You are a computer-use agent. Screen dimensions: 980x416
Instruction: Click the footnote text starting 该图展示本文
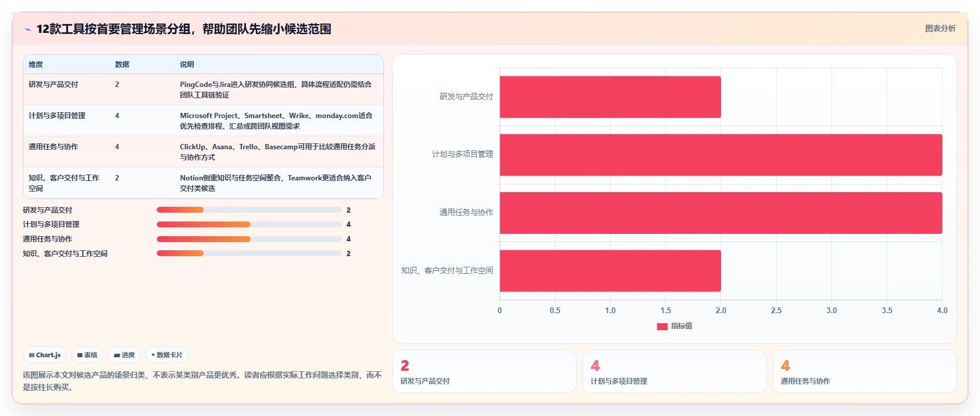point(203,381)
